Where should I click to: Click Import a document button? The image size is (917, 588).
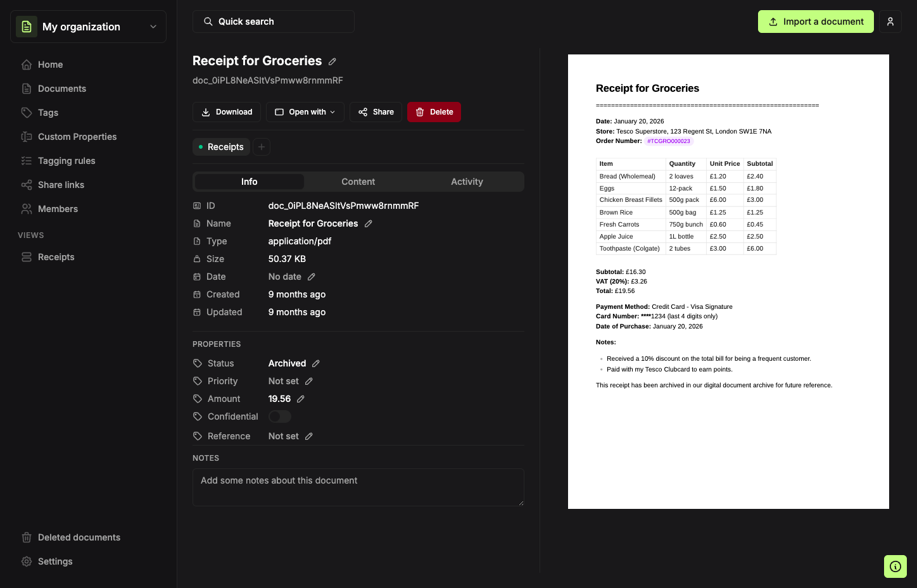(x=816, y=22)
